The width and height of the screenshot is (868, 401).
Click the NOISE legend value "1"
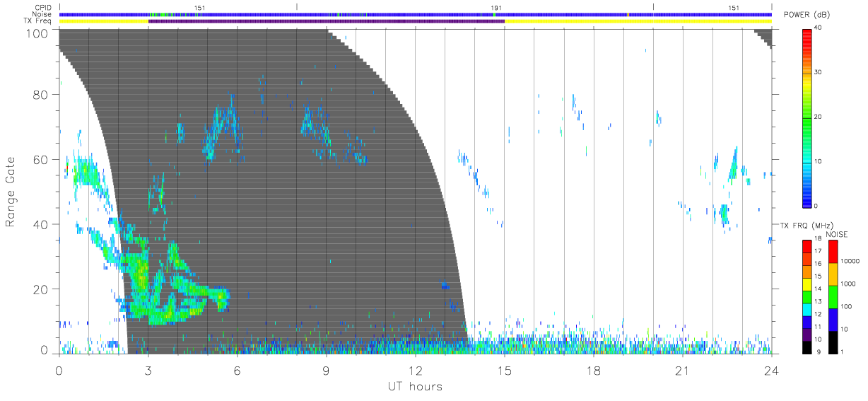843,351
